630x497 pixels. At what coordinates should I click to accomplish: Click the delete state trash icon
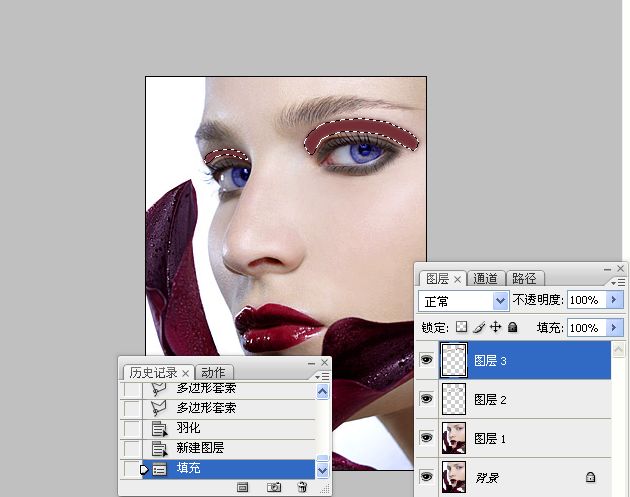[302, 487]
